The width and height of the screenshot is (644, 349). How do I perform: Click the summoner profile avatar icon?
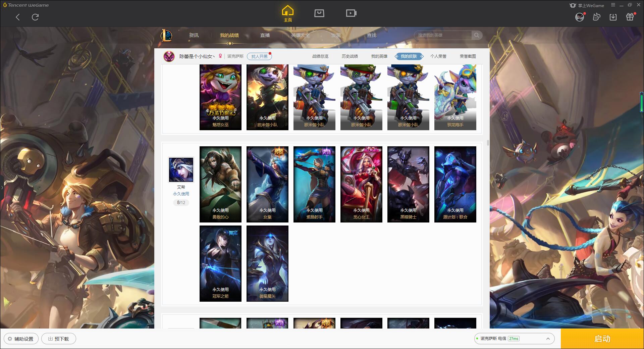pyautogui.click(x=169, y=56)
